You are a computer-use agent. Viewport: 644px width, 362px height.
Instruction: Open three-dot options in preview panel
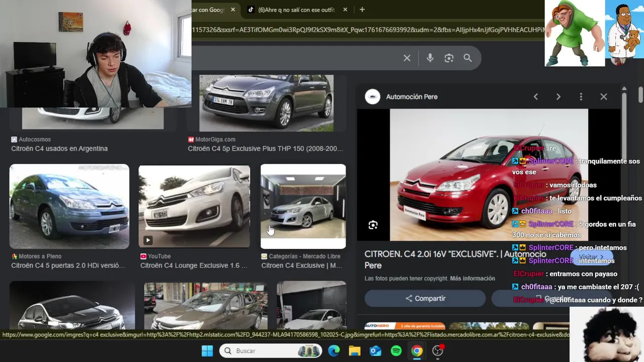click(581, 97)
